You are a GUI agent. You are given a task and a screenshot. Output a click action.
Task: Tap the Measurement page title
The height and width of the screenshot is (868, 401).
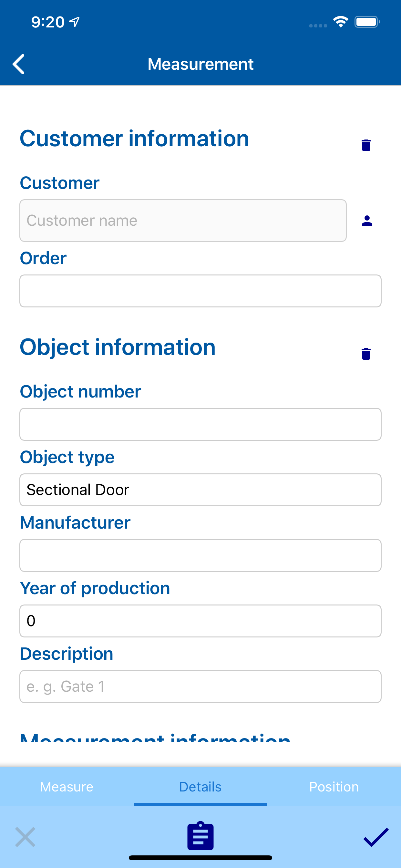(200, 64)
